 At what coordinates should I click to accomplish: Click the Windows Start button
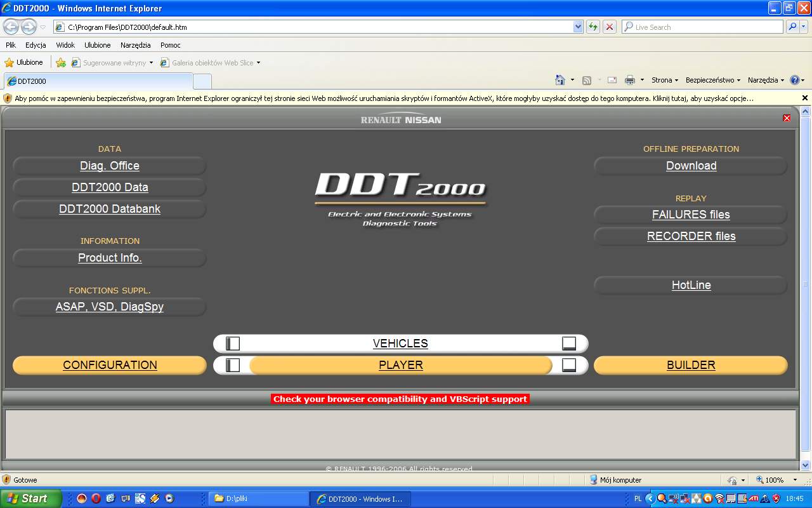[x=30, y=498]
